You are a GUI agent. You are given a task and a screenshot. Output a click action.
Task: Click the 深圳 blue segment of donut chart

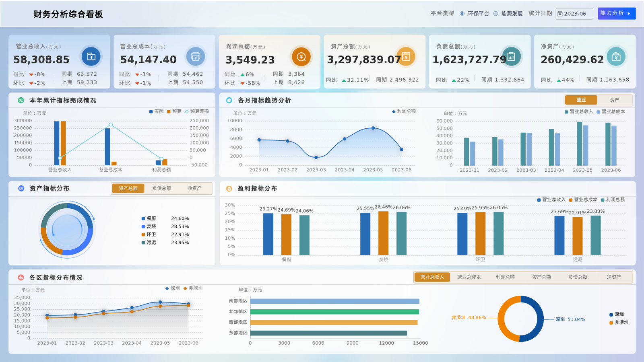coord(541,319)
